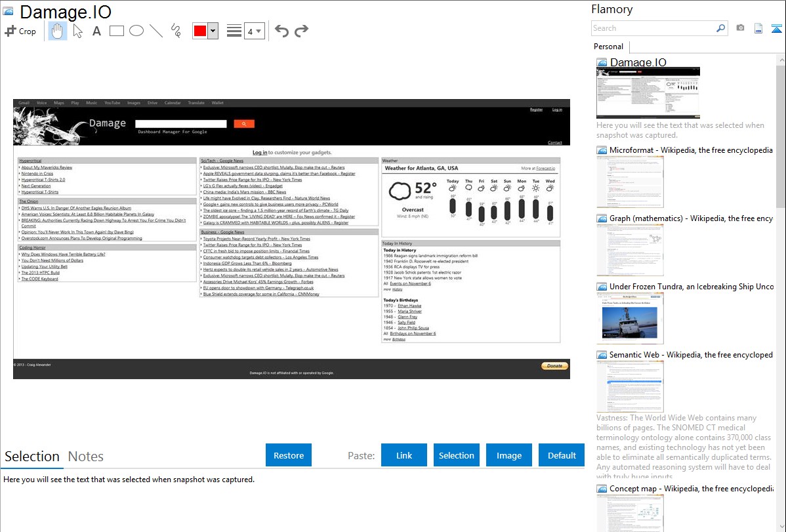Click the Damage search box in the snapshot
This screenshot has width=786, height=532.
coord(181,124)
